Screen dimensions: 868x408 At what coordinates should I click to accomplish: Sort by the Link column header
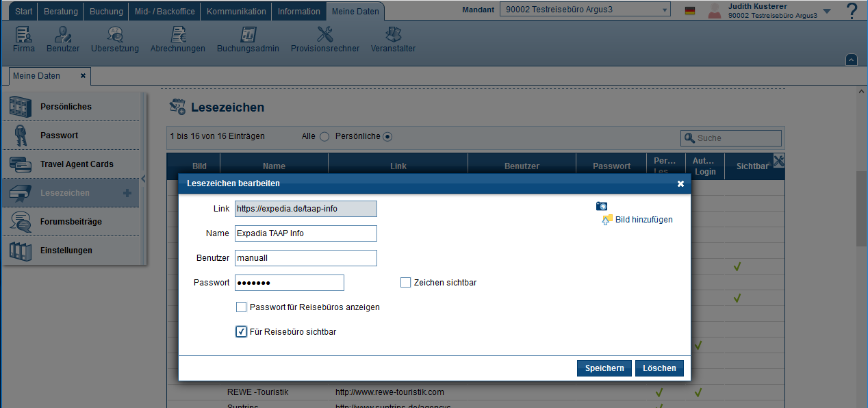point(398,166)
